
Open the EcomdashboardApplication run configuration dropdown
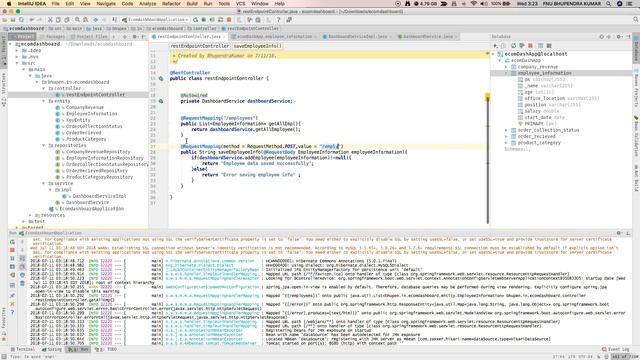point(156,20)
